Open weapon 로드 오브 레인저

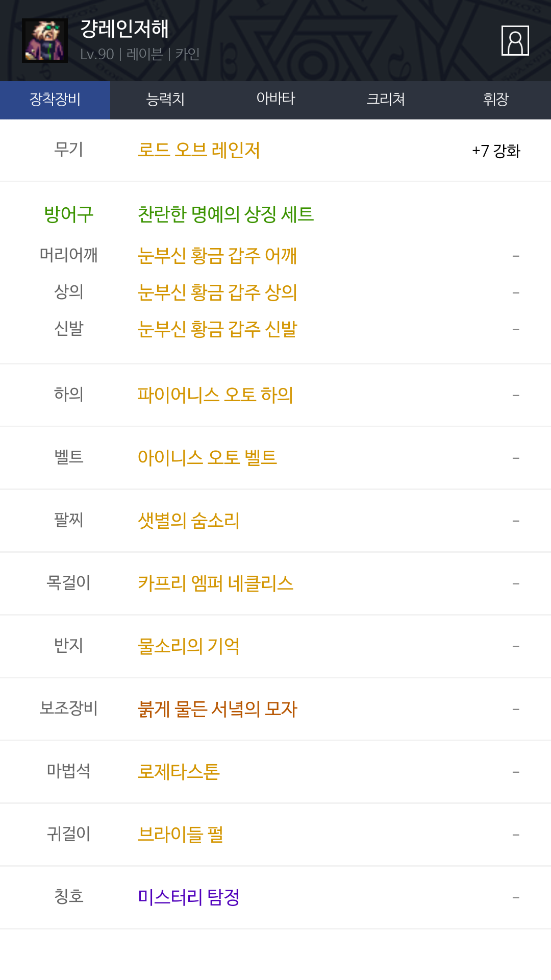199,151
